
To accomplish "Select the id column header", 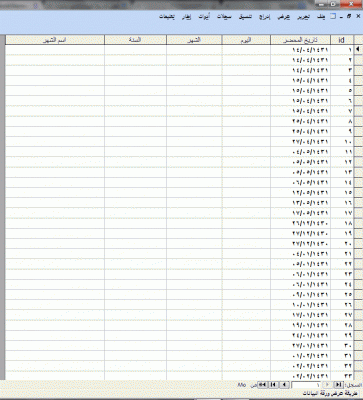I will pyautogui.click(x=342, y=40).
